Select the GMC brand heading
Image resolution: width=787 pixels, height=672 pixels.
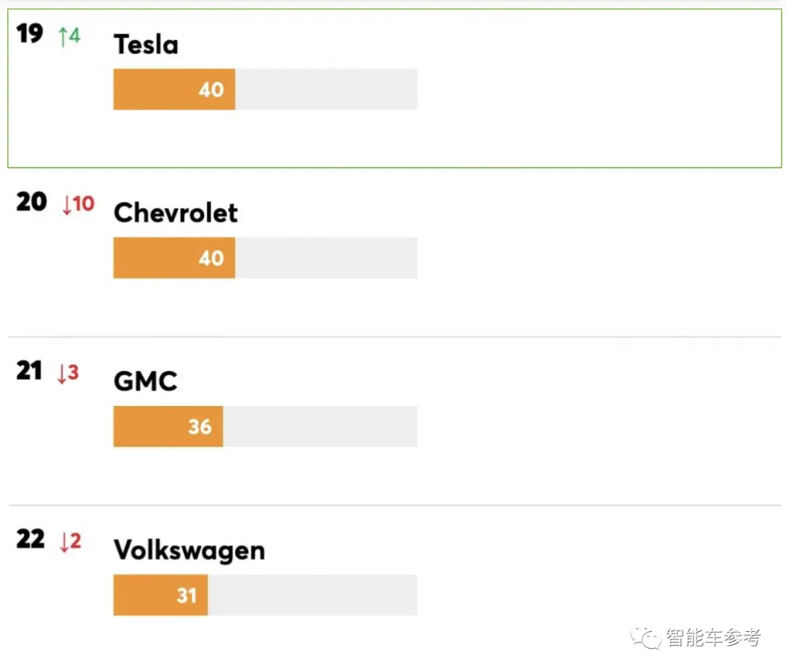146,381
